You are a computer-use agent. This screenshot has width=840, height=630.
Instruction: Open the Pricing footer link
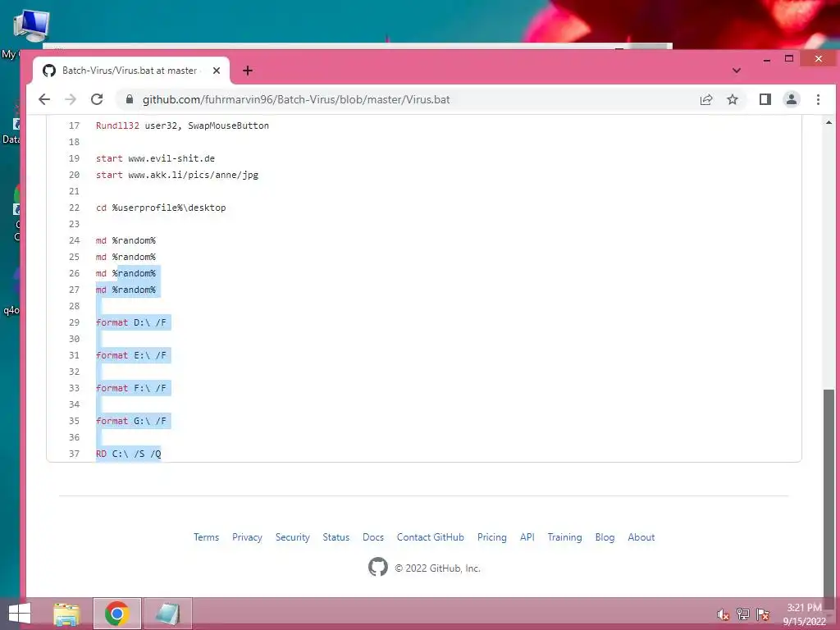click(x=492, y=537)
